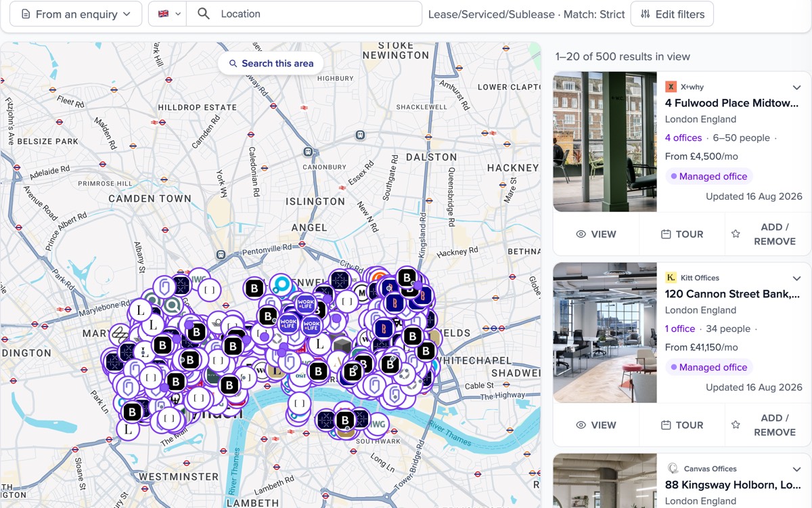Click the search magnifier icon beside Location
The height and width of the screenshot is (508, 812).
point(202,14)
